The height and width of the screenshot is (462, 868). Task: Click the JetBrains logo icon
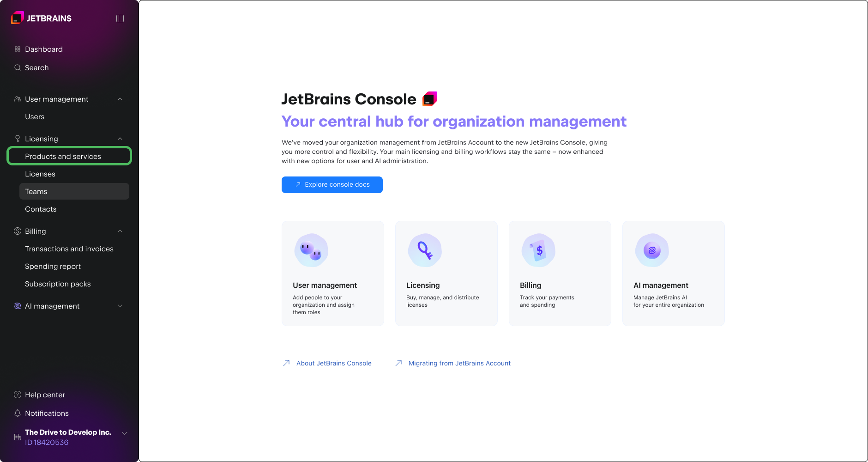tap(17, 18)
